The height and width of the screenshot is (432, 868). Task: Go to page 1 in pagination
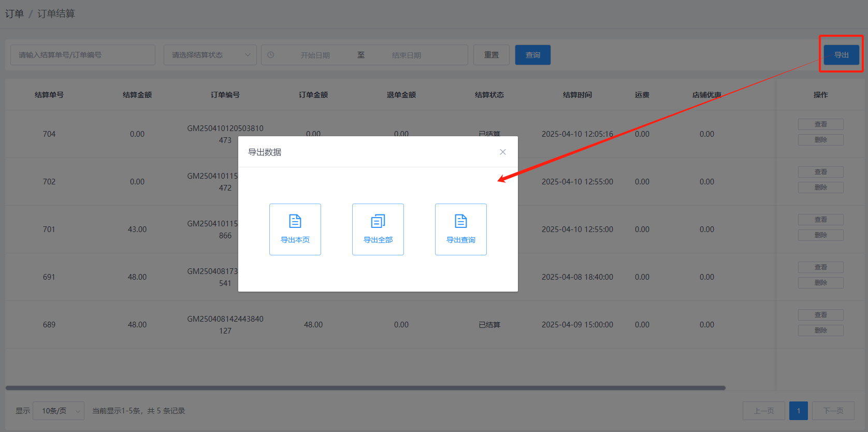coord(798,411)
